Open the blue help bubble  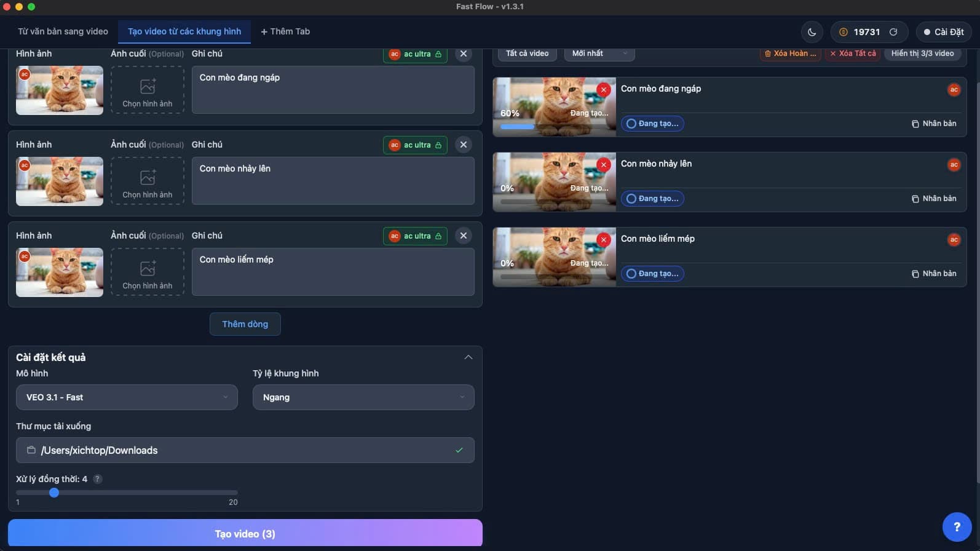(x=957, y=527)
